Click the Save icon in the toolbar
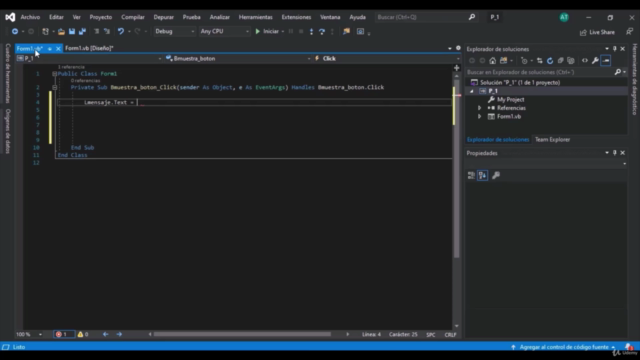The height and width of the screenshot is (360, 640). [x=72, y=31]
